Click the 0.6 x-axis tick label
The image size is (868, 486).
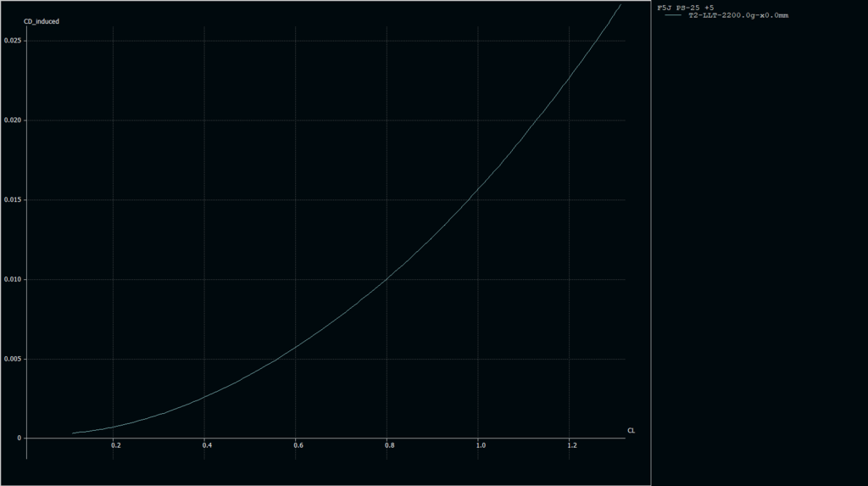pos(298,445)
